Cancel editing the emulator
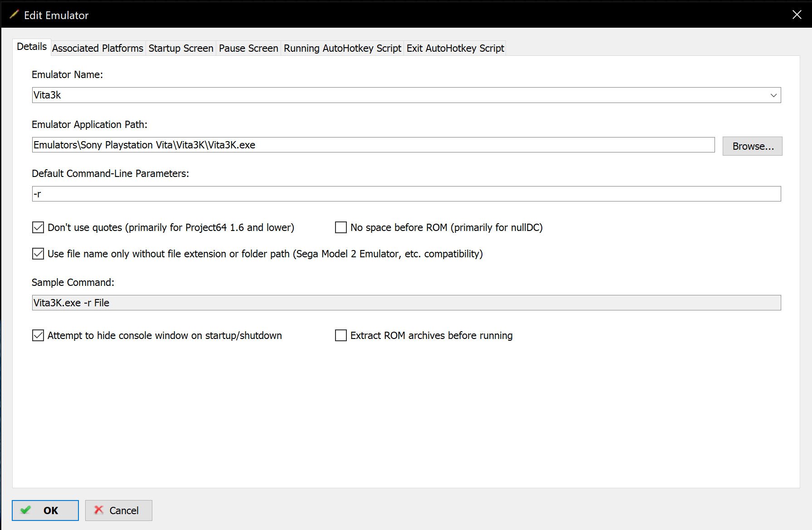812x530 pixels. (119, 510)
